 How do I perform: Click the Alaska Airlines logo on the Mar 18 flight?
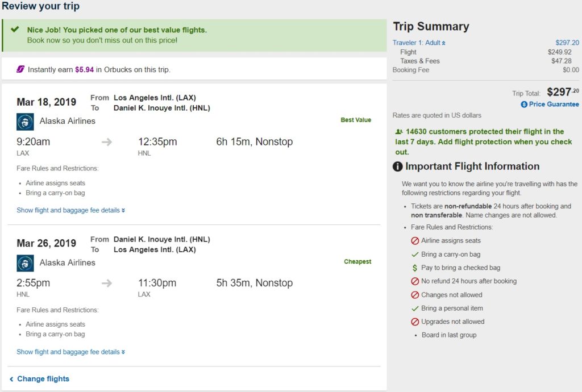(x=26, y=122)
